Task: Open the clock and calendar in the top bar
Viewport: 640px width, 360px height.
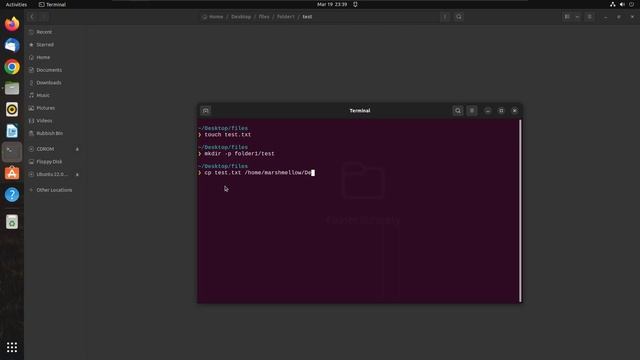Action: tap(332, 4)
